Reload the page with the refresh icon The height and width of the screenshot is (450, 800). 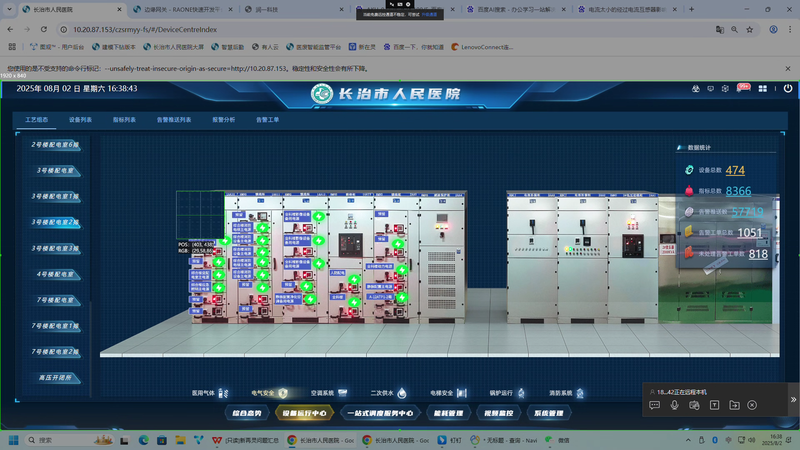click(44, 30)
